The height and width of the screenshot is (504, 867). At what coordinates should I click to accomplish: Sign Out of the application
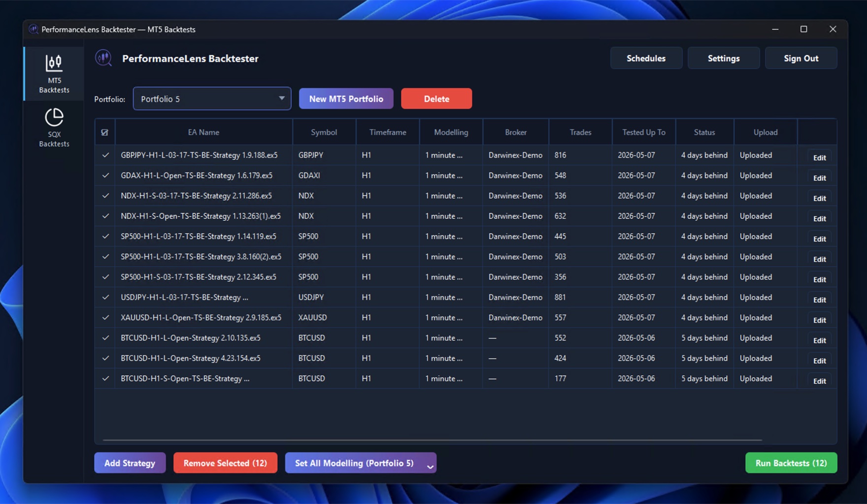pyautogui.click(x=800, y=58)
